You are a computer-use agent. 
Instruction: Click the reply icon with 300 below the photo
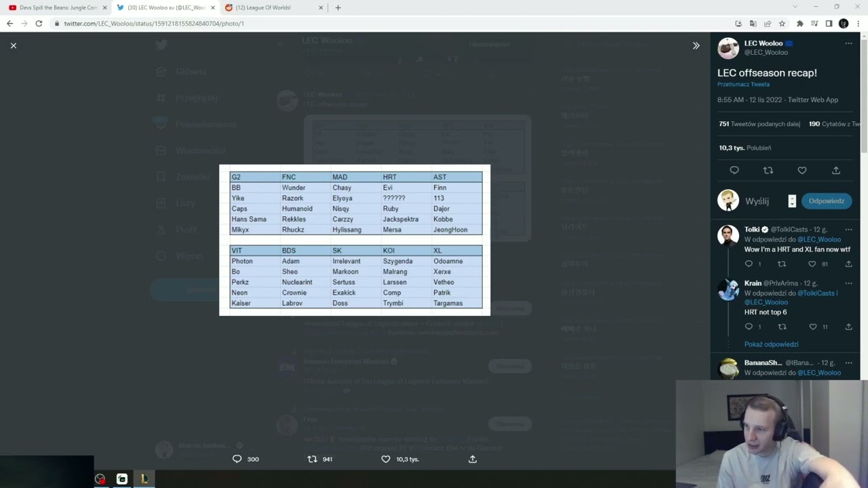click(237, 459)
